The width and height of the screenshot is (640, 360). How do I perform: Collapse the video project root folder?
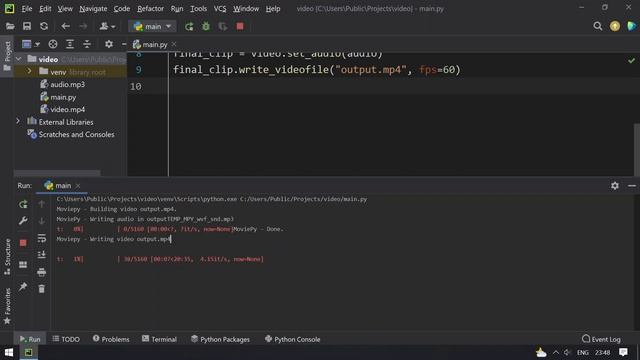point(18,59)
